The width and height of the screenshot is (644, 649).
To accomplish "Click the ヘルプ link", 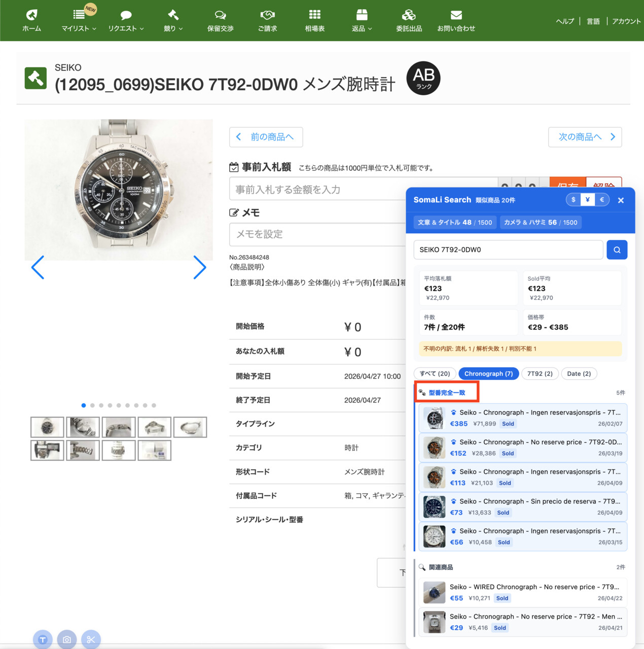I will pyautogui.click(x=565, y=21).
